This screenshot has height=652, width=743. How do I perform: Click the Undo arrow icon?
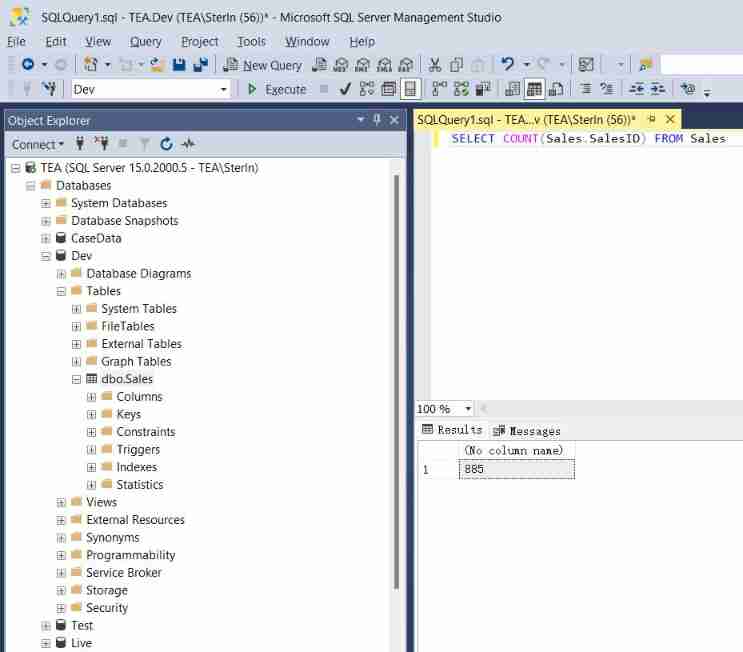coord(508,65)
